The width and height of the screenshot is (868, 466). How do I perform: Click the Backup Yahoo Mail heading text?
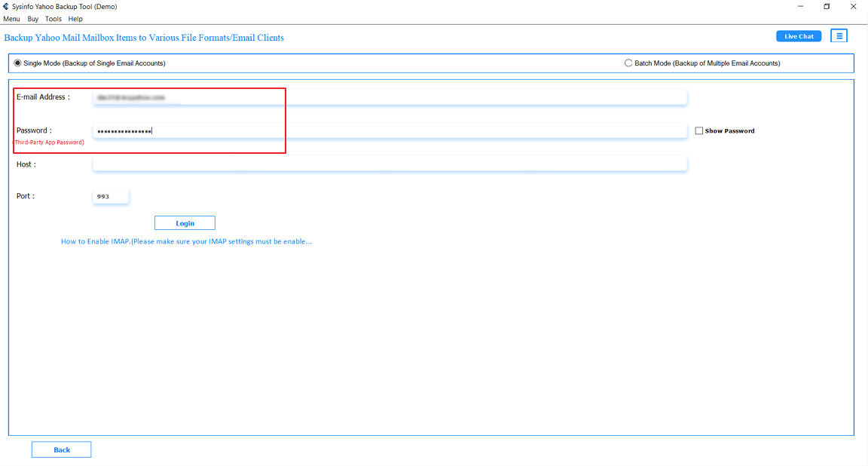point(144,38)
